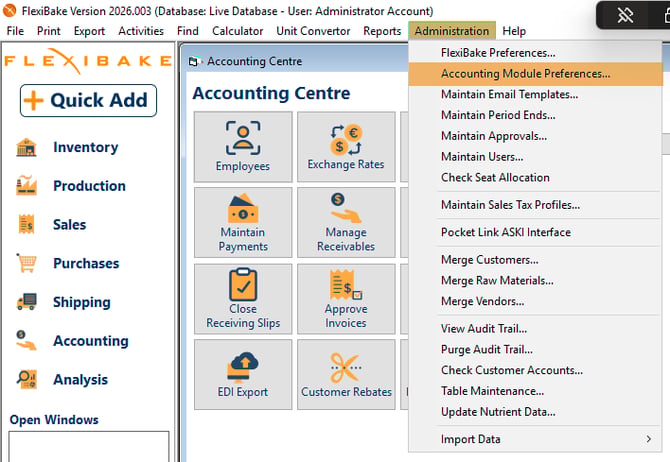Image resolution: width=670 pixels, height=462 pixels.
Task: Open the File menu
Action: tap(15, 31)
